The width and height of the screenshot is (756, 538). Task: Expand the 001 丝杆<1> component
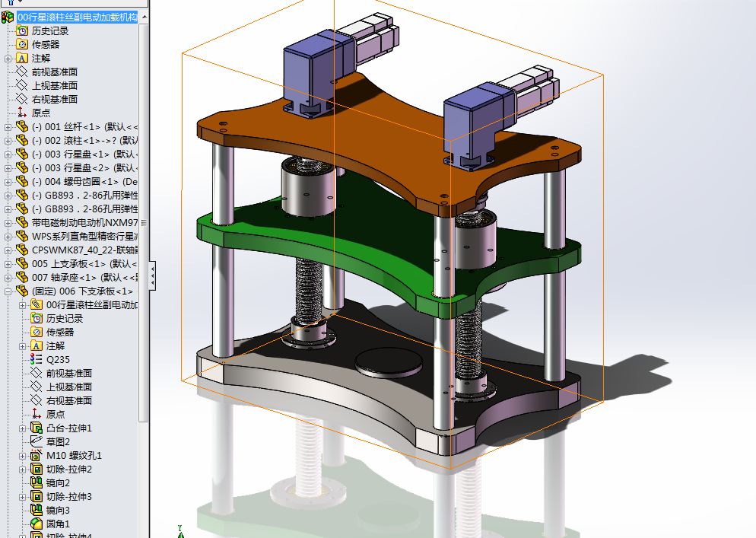point(8,127)
